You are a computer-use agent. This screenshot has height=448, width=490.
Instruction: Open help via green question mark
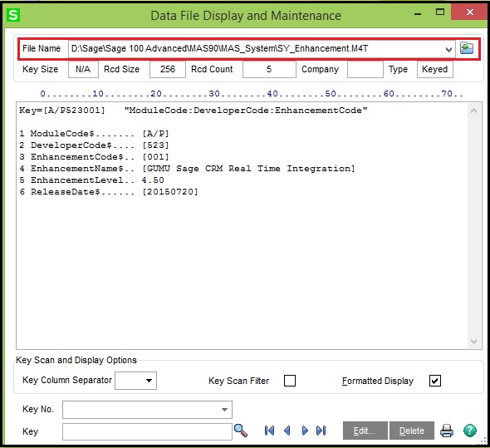coord(470,431)
